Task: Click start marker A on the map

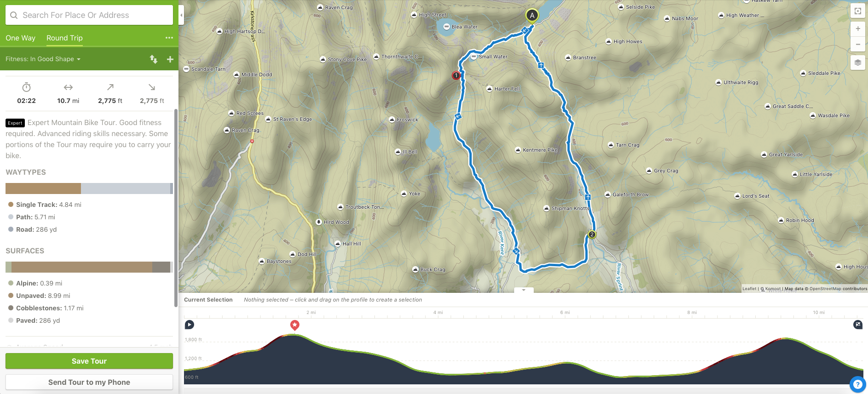Action: point(532,16)
